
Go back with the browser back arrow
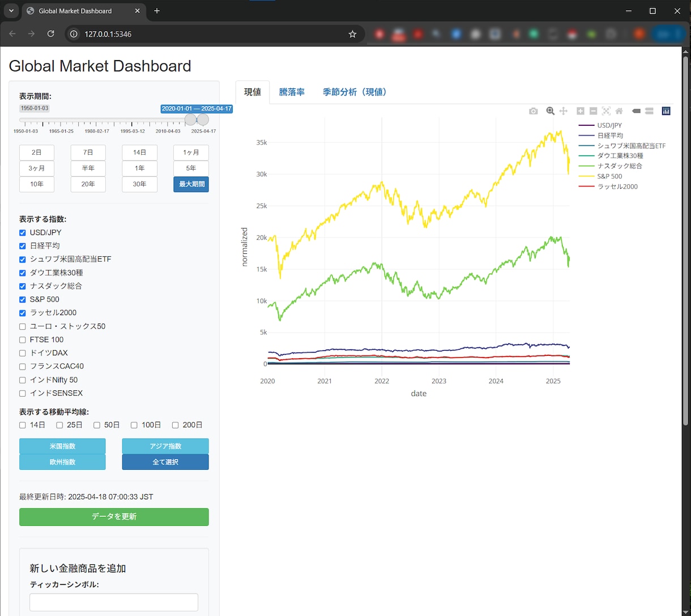click(x=12, y=34)
